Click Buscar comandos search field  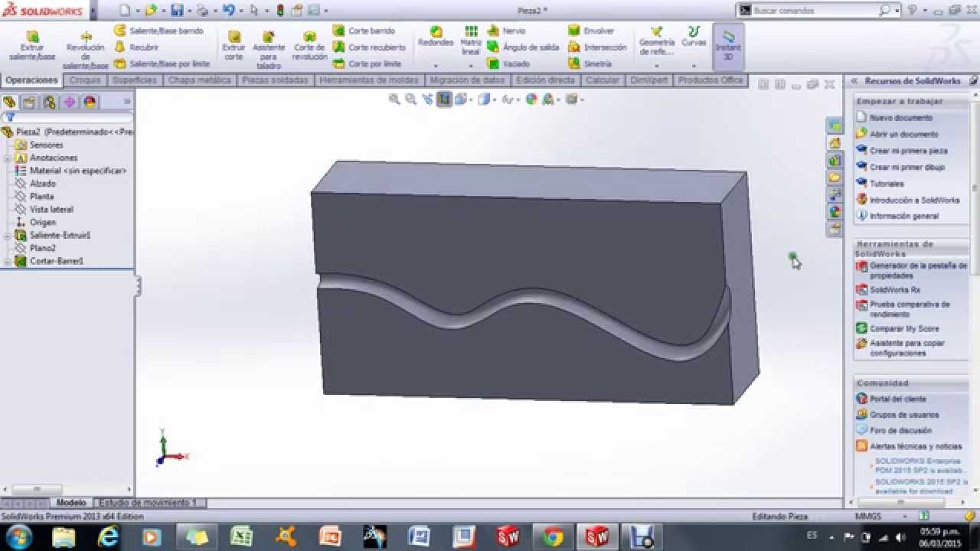815,11
